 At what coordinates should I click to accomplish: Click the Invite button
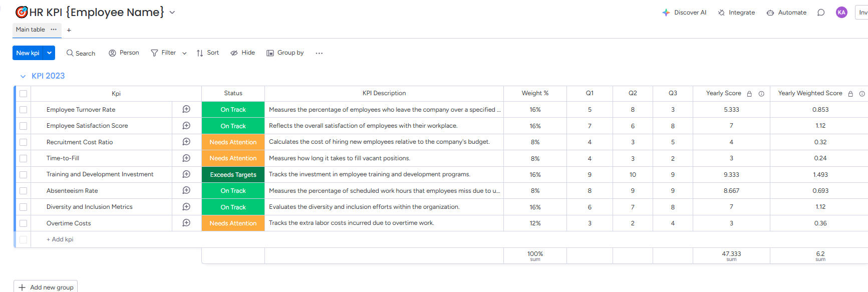[862, 13]
